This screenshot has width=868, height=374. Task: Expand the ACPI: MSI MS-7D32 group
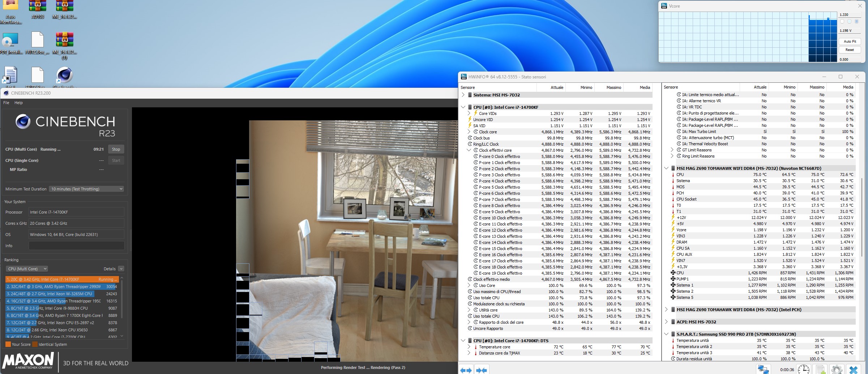click(666, 322)
